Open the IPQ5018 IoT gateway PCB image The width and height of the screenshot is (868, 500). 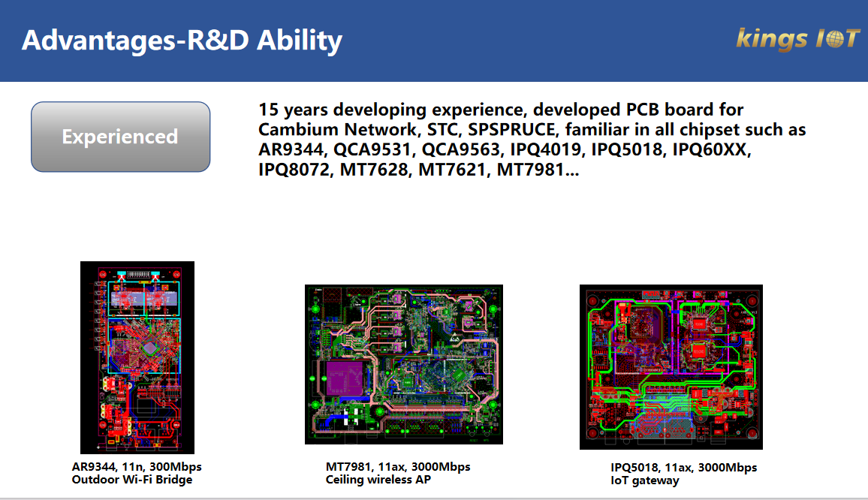coord(671,367)
